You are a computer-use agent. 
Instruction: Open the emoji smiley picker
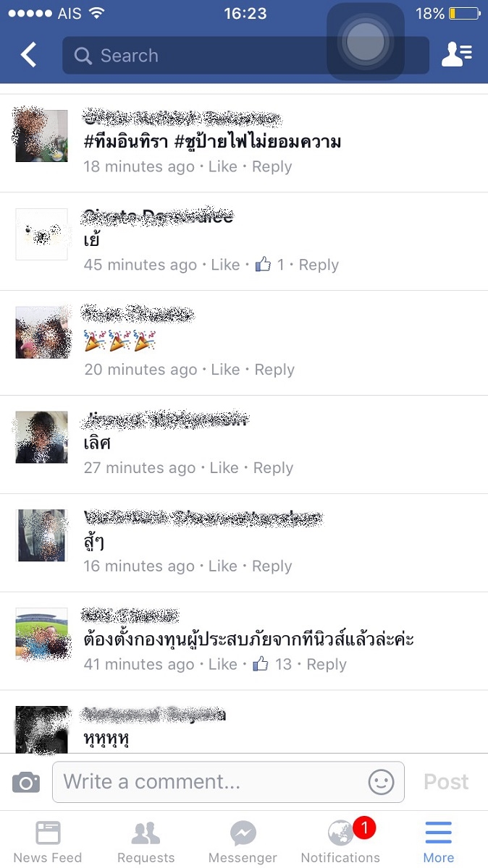click(x=381, y=781)
